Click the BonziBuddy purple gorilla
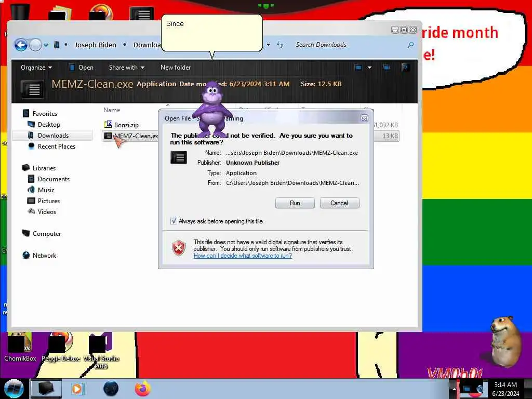 212,109
